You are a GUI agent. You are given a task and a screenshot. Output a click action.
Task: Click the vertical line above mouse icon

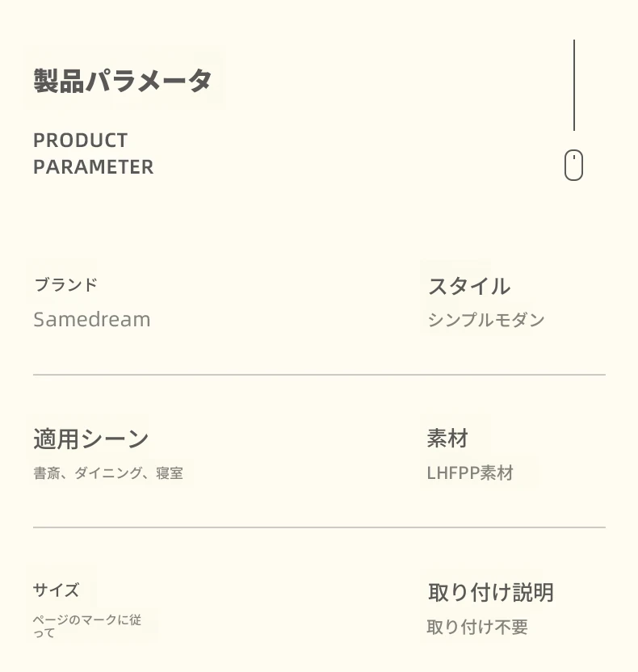click(574, 86)
